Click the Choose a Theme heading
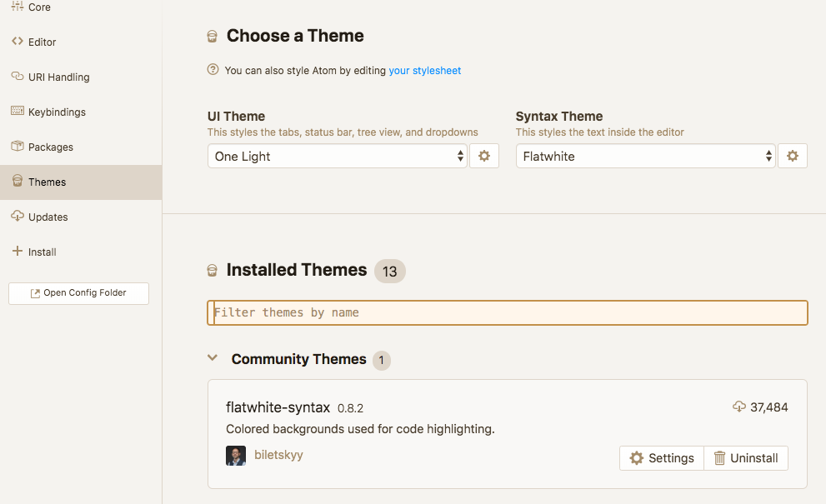826x504 pixels. pyautogui.click(x=295, y=36)
